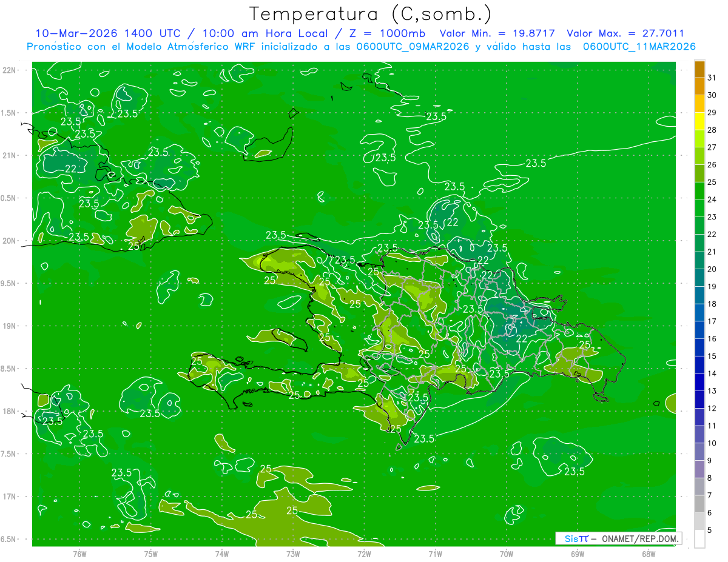
Task: Click the dark orange top legend swatch above 31
Action: point(699,69)
